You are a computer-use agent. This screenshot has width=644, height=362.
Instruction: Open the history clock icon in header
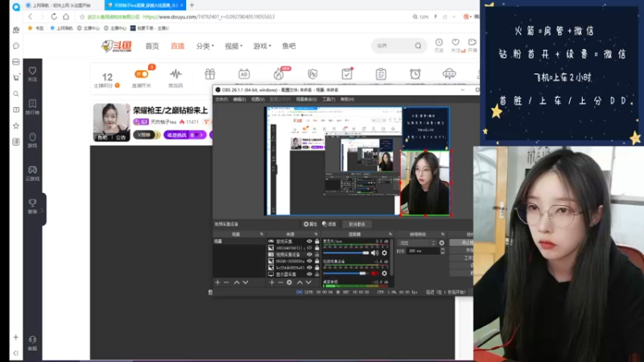439,43
